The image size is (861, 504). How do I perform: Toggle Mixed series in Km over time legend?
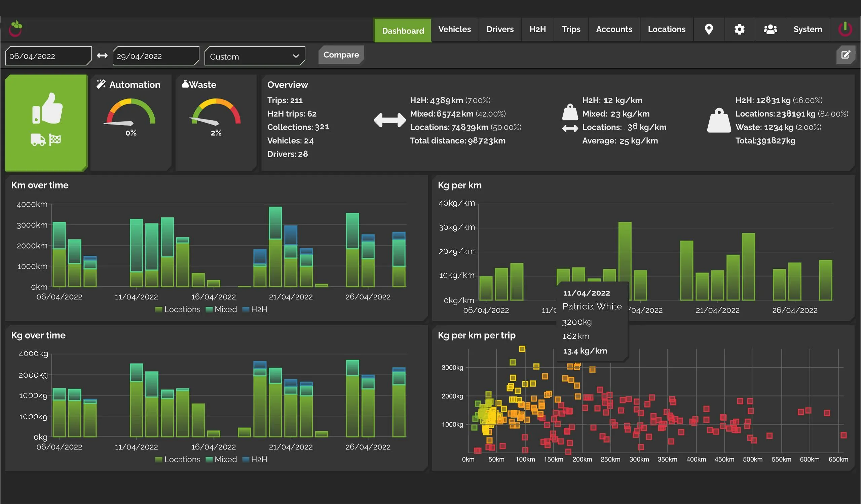click(x=221, y=309)
